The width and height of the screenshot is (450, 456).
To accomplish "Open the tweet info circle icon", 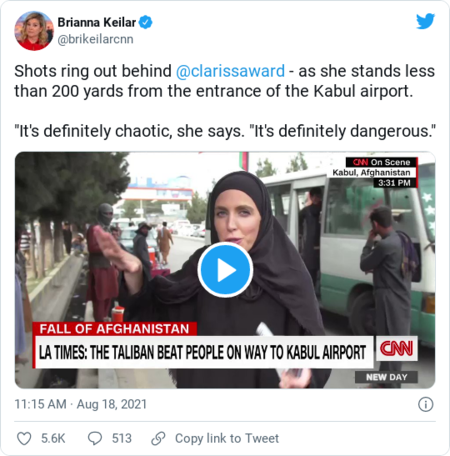I will pos(426,404).
